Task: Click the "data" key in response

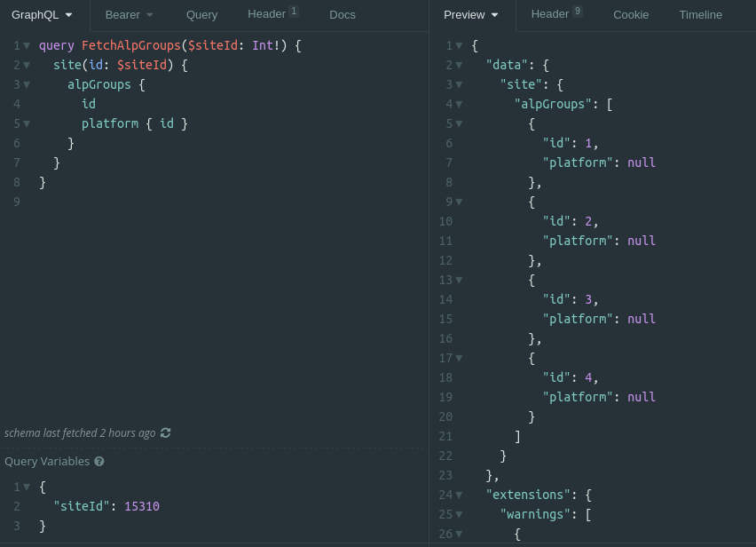Action: [508, 65]
